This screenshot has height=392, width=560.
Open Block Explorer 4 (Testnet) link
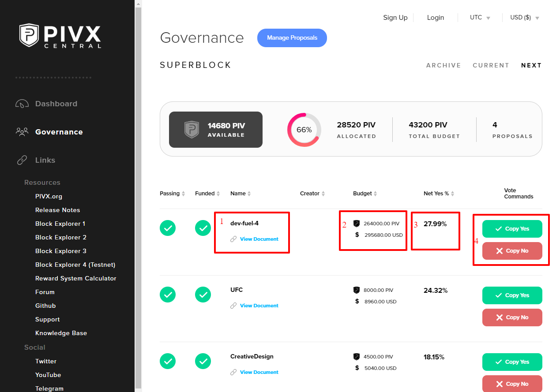click(75, 265)
